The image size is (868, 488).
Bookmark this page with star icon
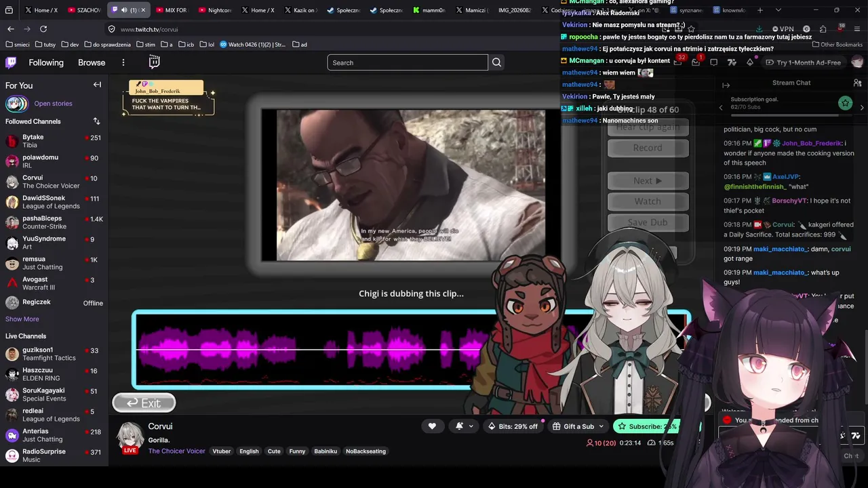[x=691, y=29]
